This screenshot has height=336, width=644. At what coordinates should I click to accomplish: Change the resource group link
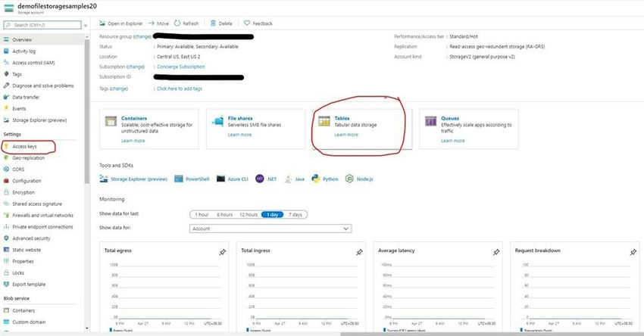point(142,36)
